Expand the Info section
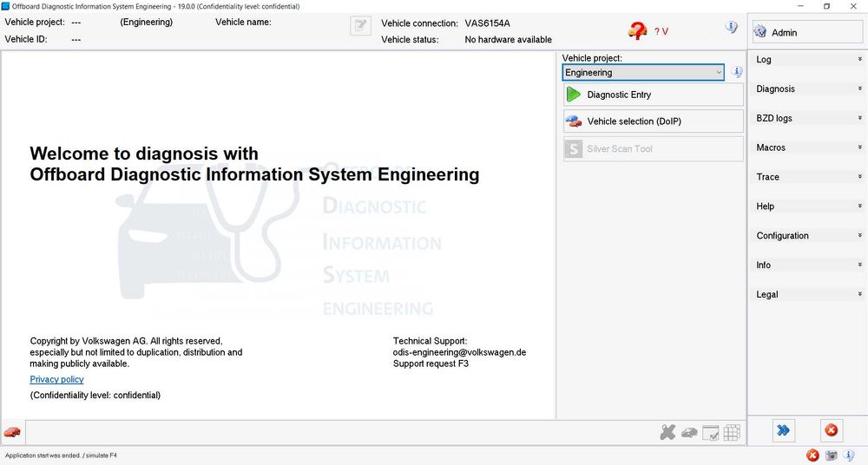The height and width of the screenshot is (465, 868). coord(808,265)
